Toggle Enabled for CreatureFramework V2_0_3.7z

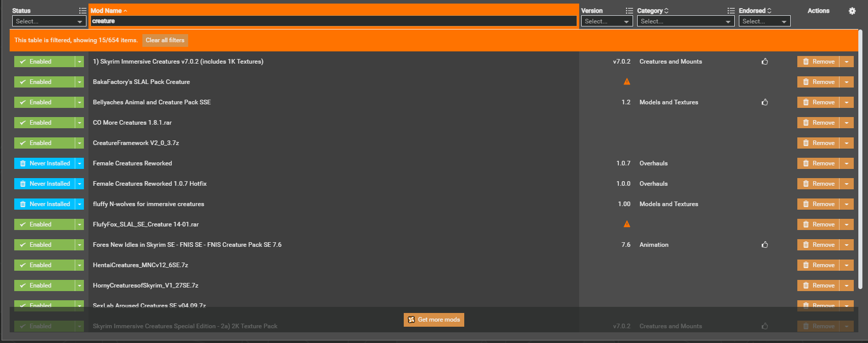(44, 143)
